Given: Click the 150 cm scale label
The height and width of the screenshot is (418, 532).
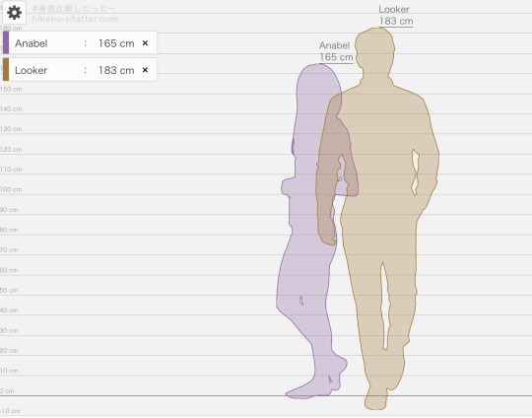Looking at the screenshot, I should 11,89.
